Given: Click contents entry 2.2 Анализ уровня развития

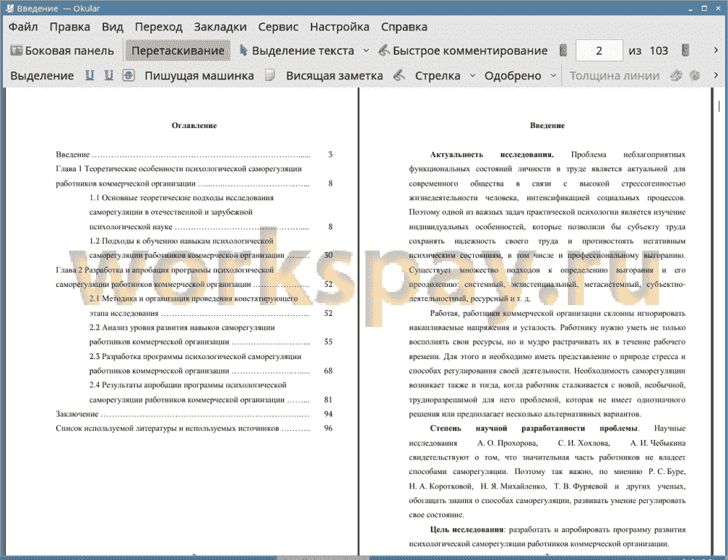Looking at the screenshot, I should pos(211,334).
